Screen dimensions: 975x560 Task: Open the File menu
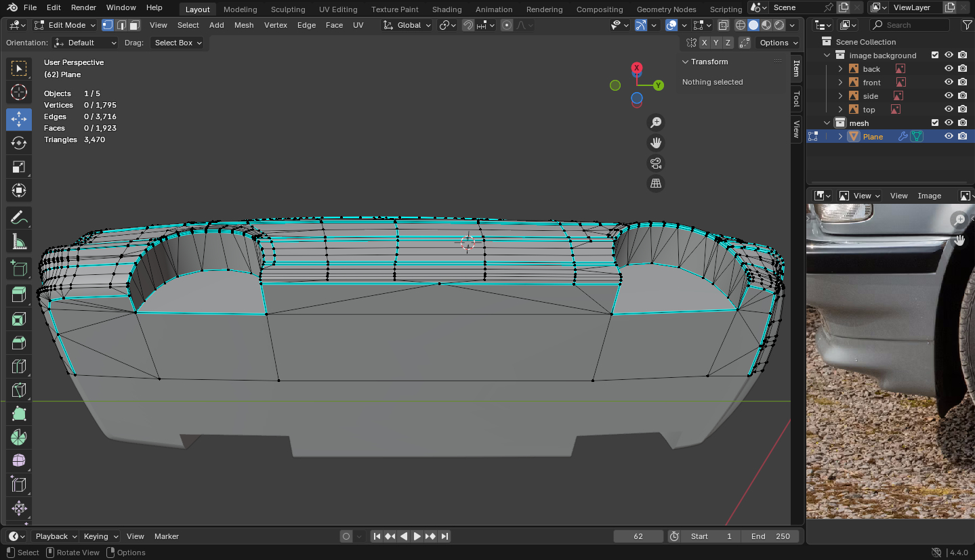pyautogui.click(x=30, y=7)
